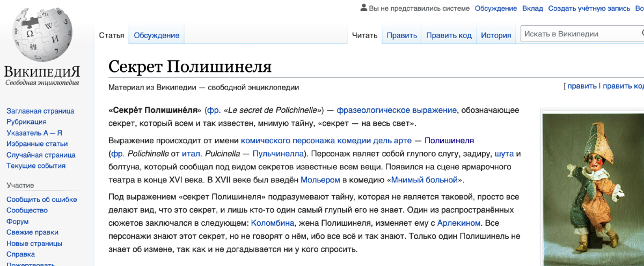
Task: Switch to the Обсуждение article tab
Action: coord(156,35)
